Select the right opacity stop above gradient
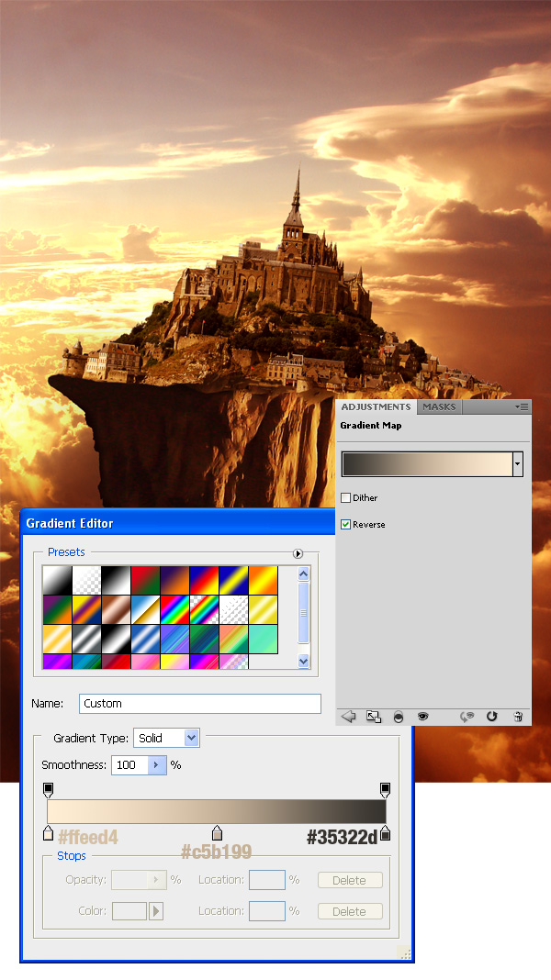Viewport: 551px width, 980px height. [x=386, y=790]
